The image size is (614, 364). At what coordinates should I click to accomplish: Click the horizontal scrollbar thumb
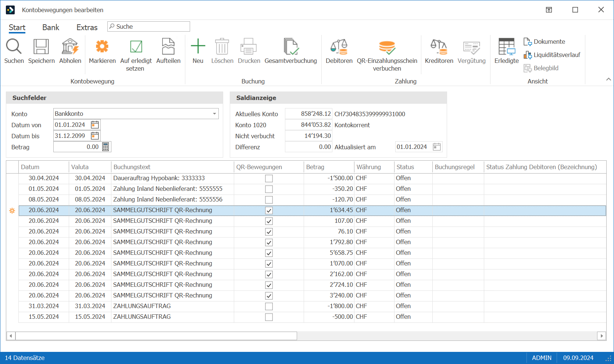pyautogui.click(x=156, y=336)
